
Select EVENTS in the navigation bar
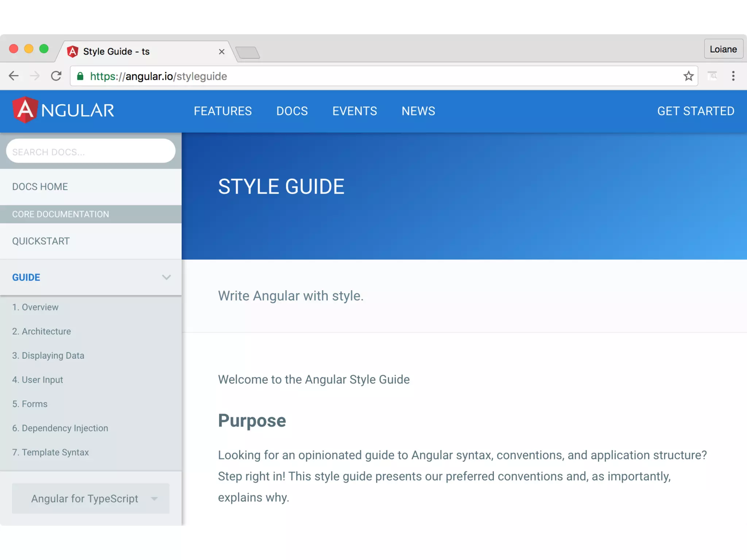(354, 111)
